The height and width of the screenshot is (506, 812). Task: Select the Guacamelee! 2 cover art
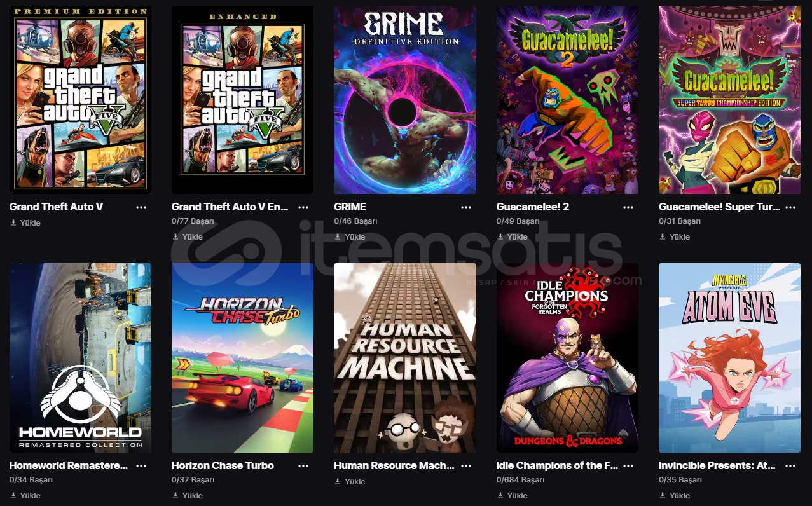point(567,100)
